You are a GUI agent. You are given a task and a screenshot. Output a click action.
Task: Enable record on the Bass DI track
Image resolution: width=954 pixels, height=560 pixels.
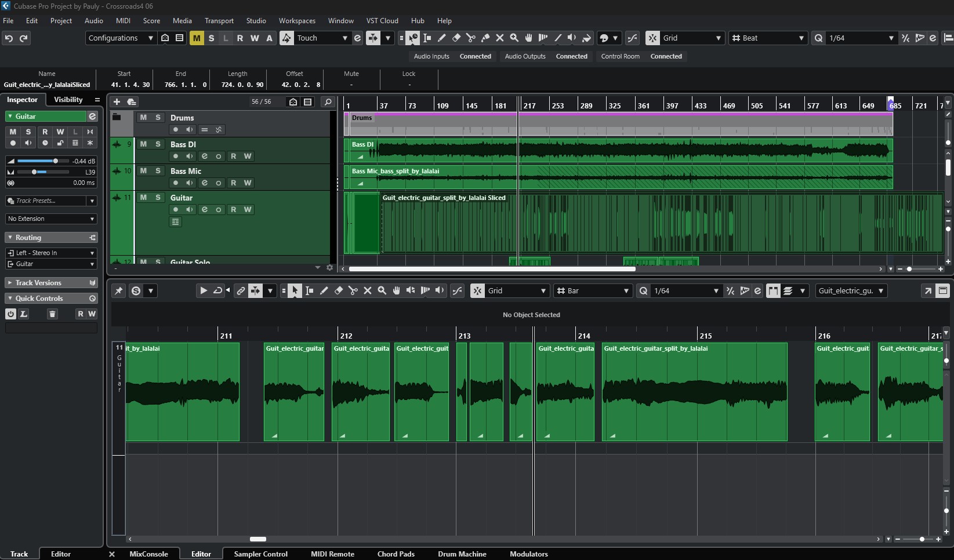click(176, 156)
